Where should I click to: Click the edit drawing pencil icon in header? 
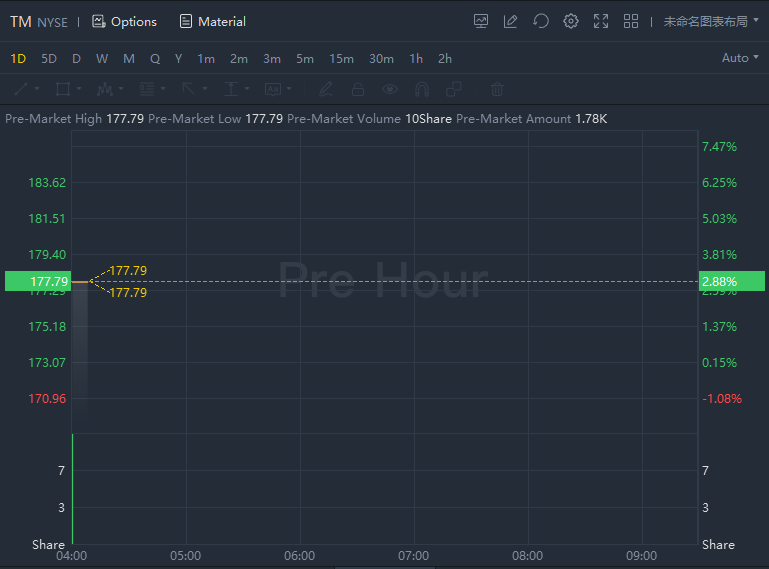pyautogui.click(x=511, y=21)
